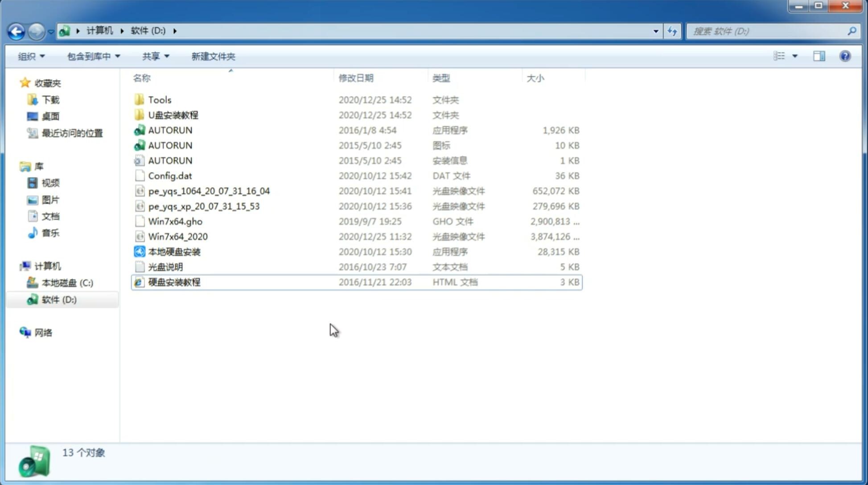Image resolution: width=868 pixels, height=485 pixels.
Task: Open the Tools folder
Action: tap(159, 99)
